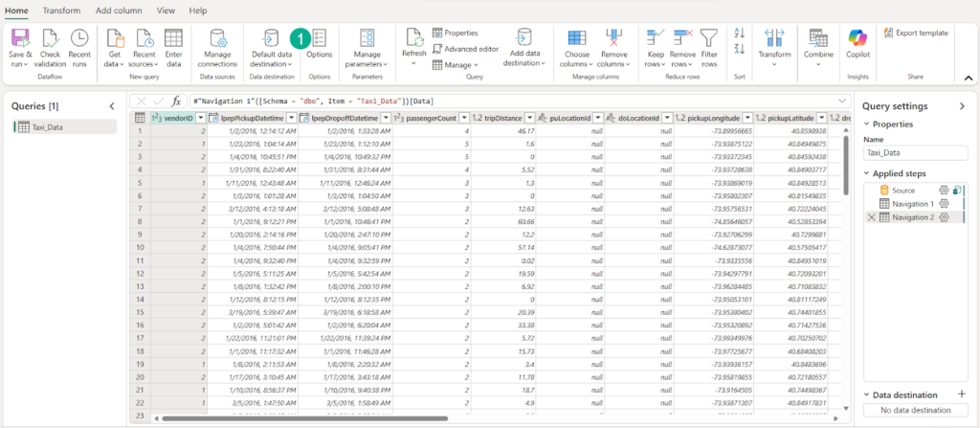
Task: Open the Copilot icon
Action: click(x=857, y=37)
